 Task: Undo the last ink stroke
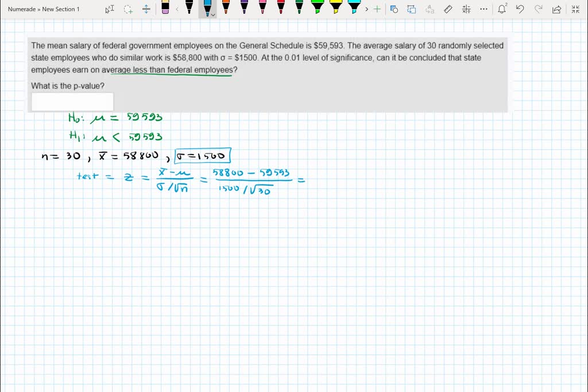pos(520,9)
